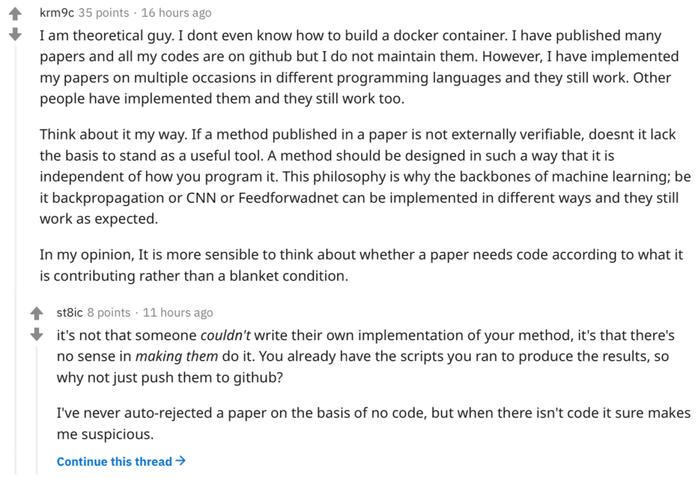Click the 8 points score label
The height and width of the screenshot is (479, 700).
[x=109, y=312]
